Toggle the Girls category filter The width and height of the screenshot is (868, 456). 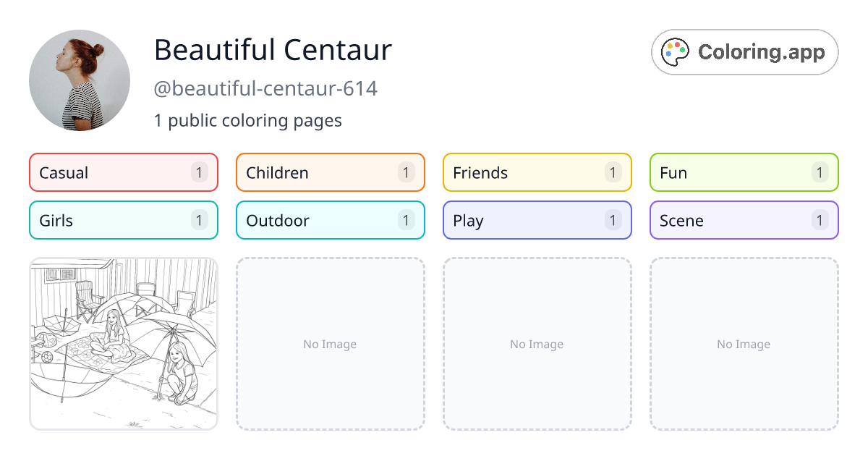pyautogui.click(x=123, y=220)
